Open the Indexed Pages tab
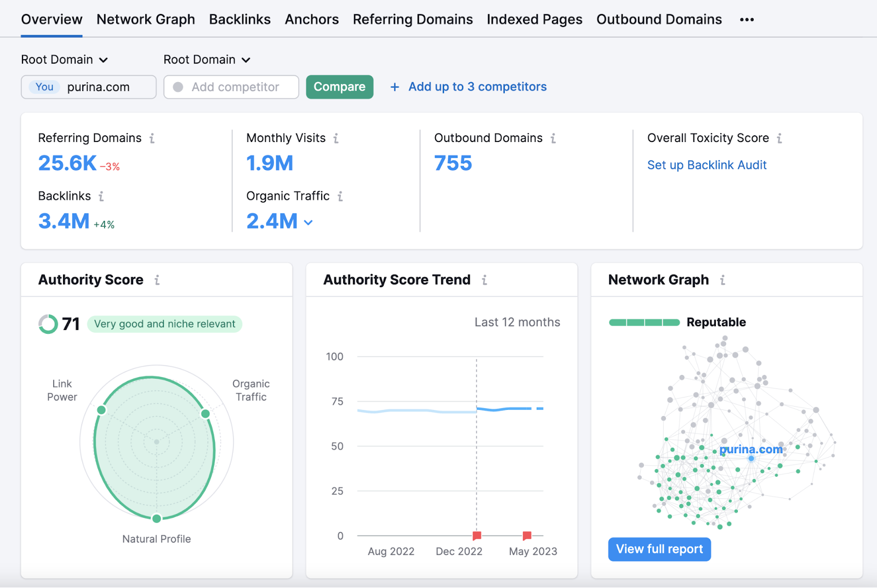Screen dimensions: 877x588 click(534, 20)
